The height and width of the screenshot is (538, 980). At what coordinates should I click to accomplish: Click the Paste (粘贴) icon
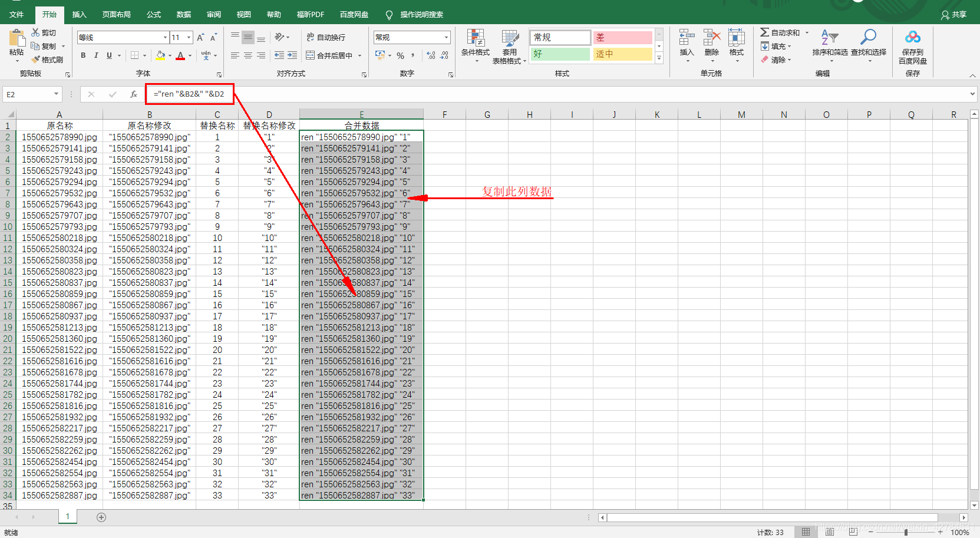coord(16,39)
